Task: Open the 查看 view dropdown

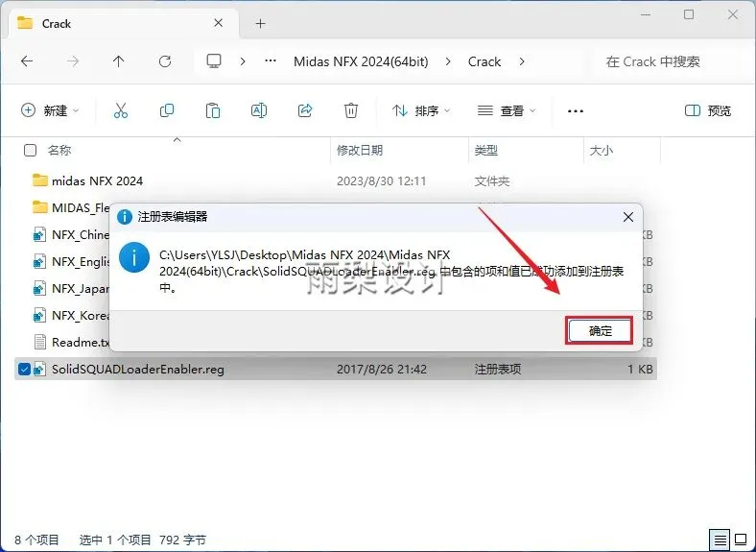Action: pos(507,110)
